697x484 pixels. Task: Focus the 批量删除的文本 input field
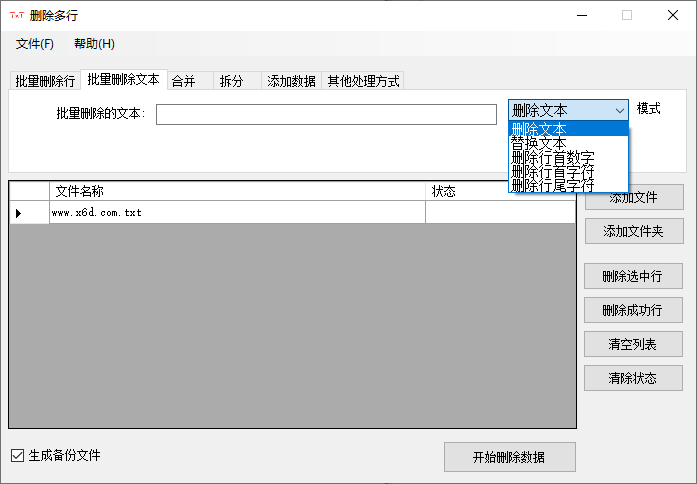(326, 114)
